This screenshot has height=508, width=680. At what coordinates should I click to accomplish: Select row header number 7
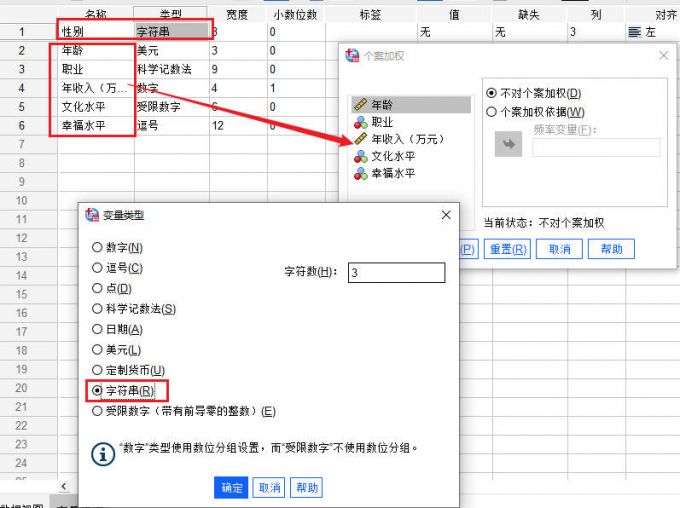coord(22,144)
